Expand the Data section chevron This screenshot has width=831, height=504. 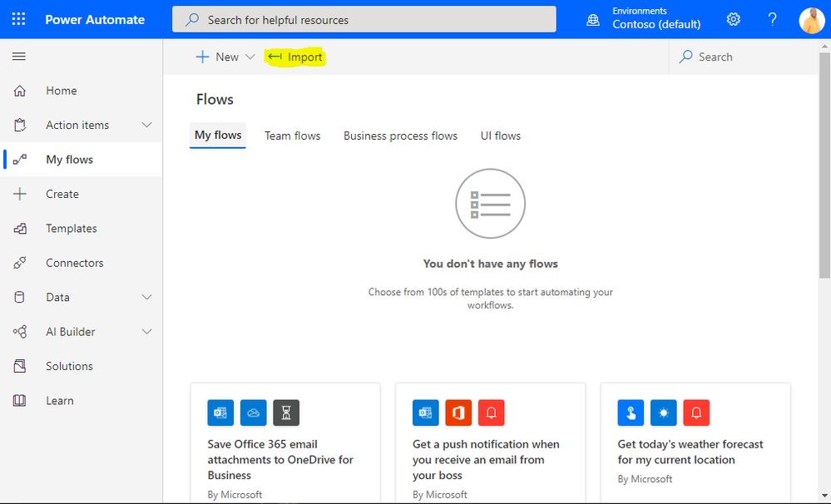pos(146,297)
